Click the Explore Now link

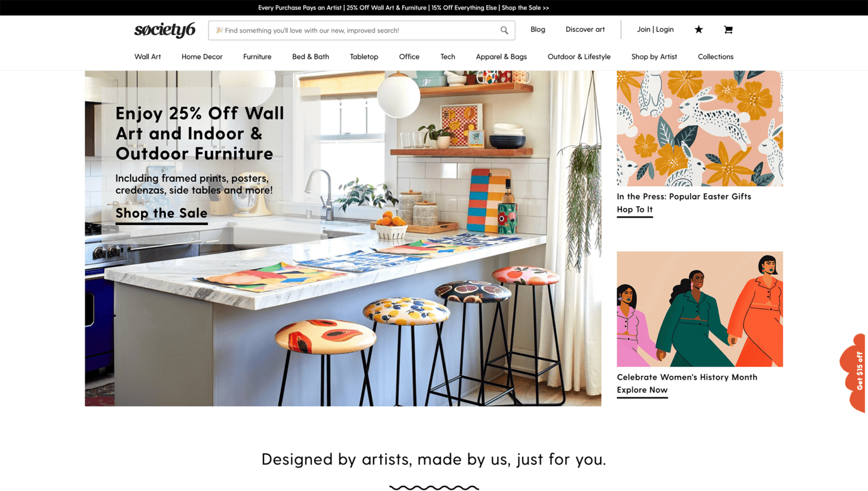click(x=642, y=390)
